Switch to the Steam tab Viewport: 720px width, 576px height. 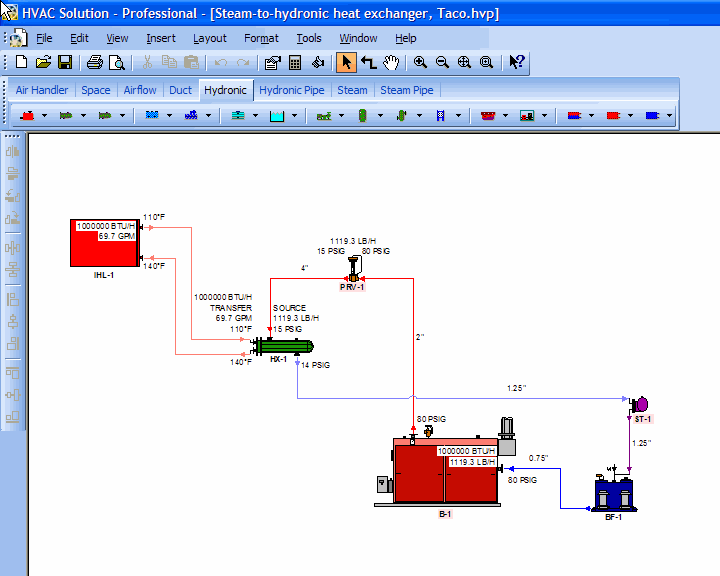coord(352,90)
